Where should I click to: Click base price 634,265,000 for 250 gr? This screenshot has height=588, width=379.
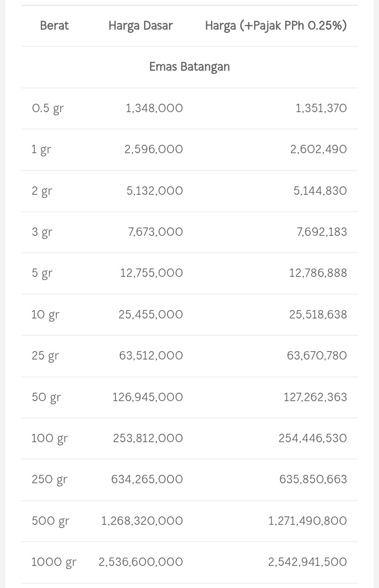tap(147, 480)
